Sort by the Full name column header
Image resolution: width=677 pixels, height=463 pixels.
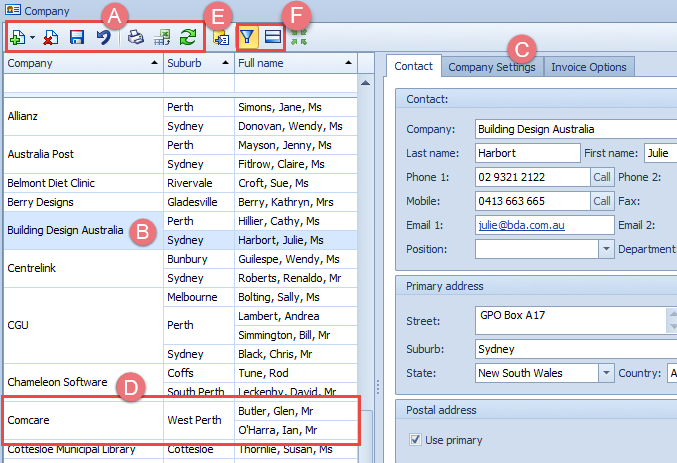(x=296, y=63)
